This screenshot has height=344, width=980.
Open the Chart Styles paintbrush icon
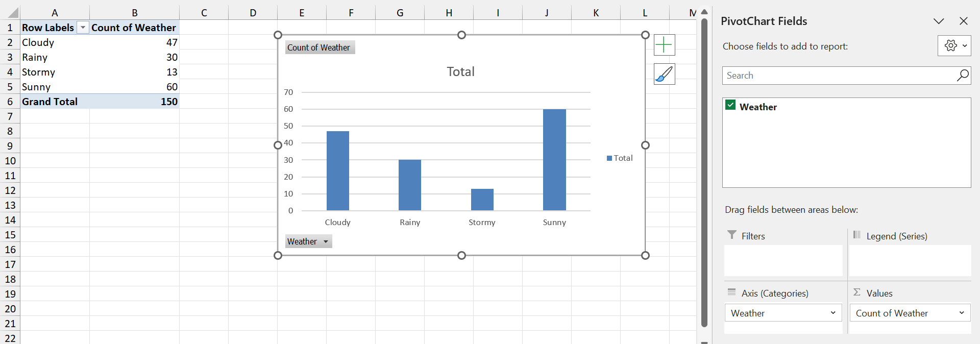[664, 75]
